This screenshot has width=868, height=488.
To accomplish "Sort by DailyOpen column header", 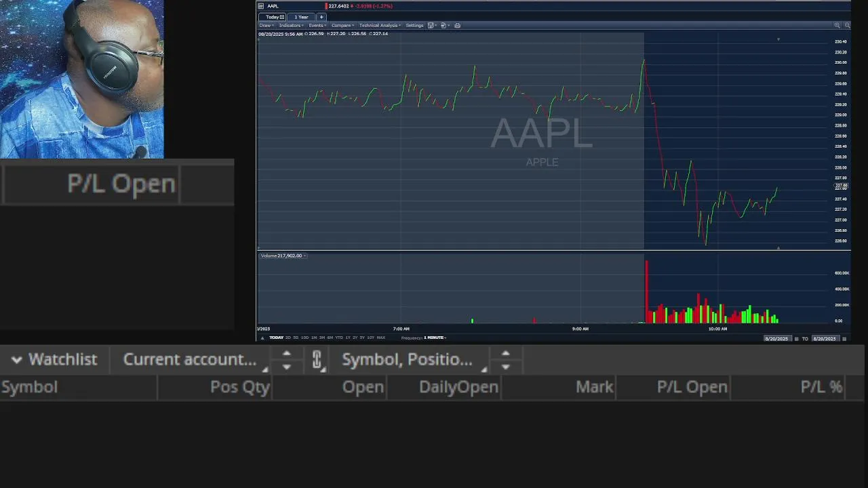I will [x=444, y=387].
